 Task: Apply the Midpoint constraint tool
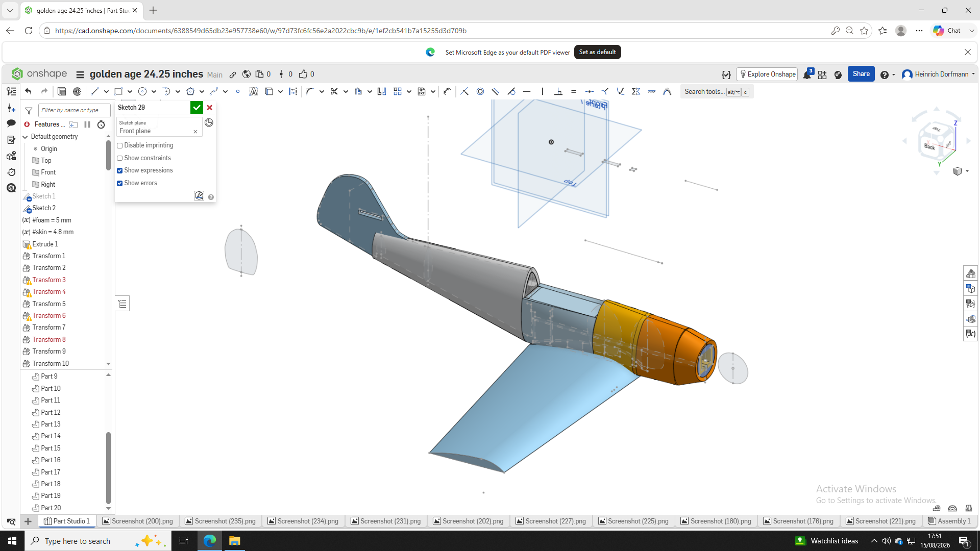(590, 91)
